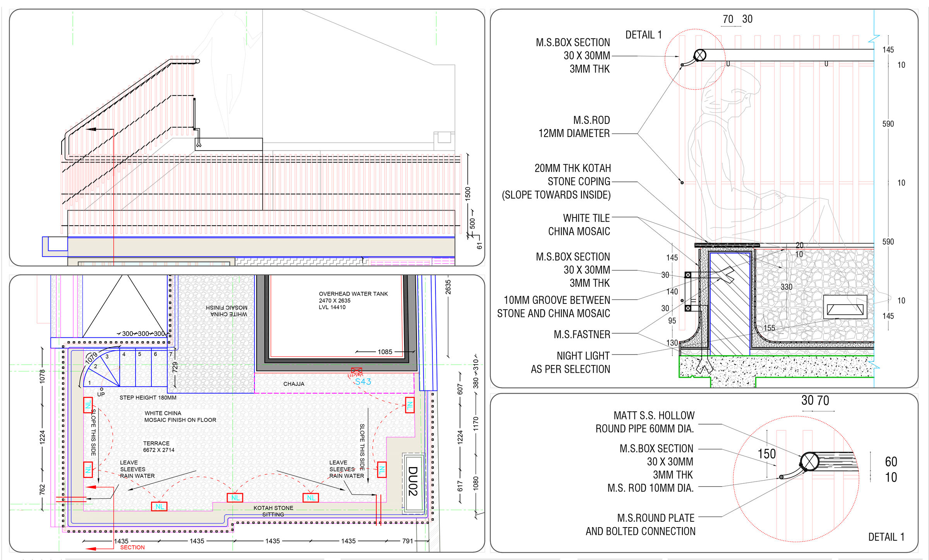Select the 1085 dimension inside tank
This screenshot has width=929, height=560.
coord(385,352)
